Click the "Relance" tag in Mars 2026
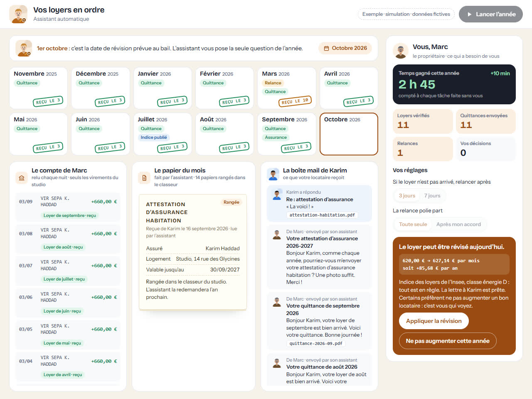This screenshot has height=399, width=532. point(273,83)
